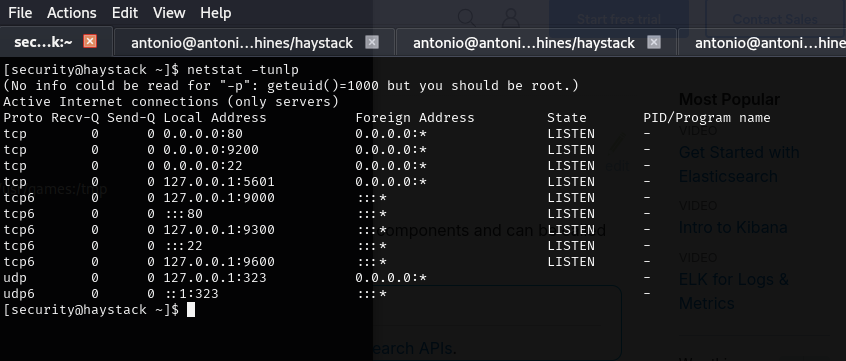Click the Local Address column header
Viewport: 846px width, 361px height.
click(x=215, y=118)
